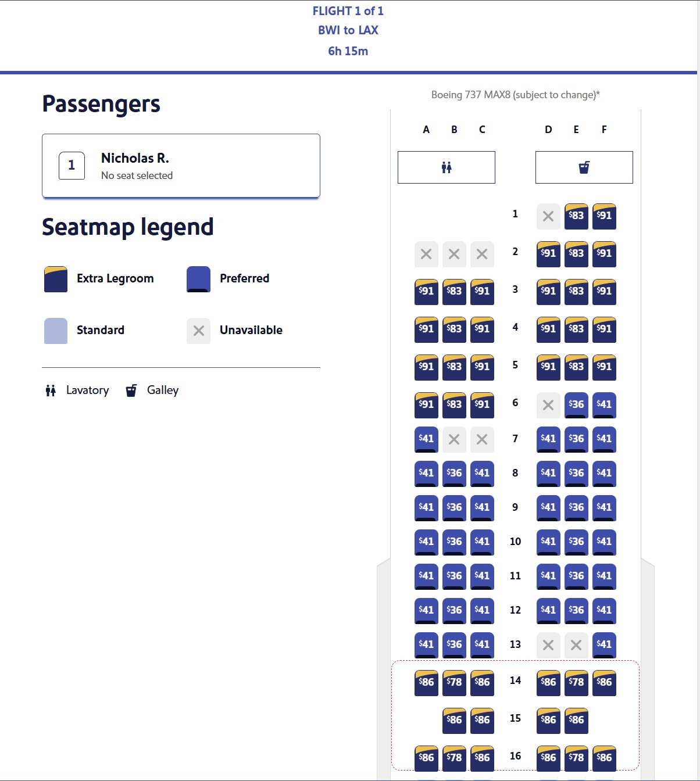The height and width of the screenshot is (781, 700).
Task: Choose seat 10E for $36
Action: (x=576, y=542)
